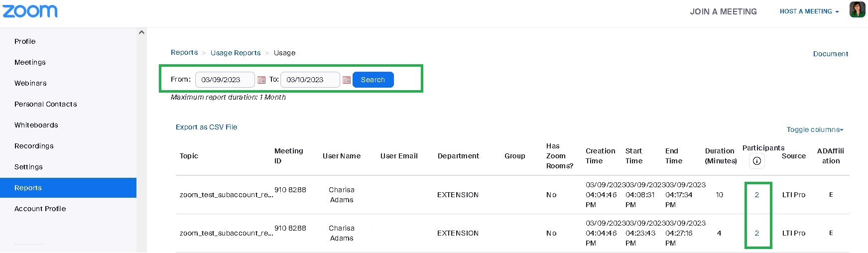Click the To date field
The image size is (868, 253).
click(x=310, y=80)
